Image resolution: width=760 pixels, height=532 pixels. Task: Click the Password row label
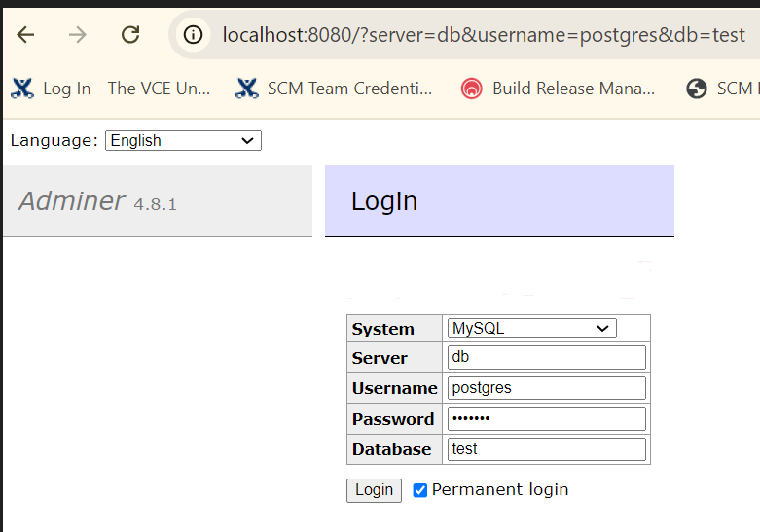pos(393,419)
